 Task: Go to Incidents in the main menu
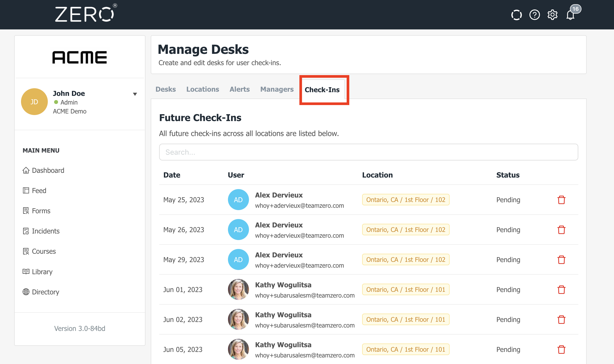pyautogui.click(x=45, y=231)
